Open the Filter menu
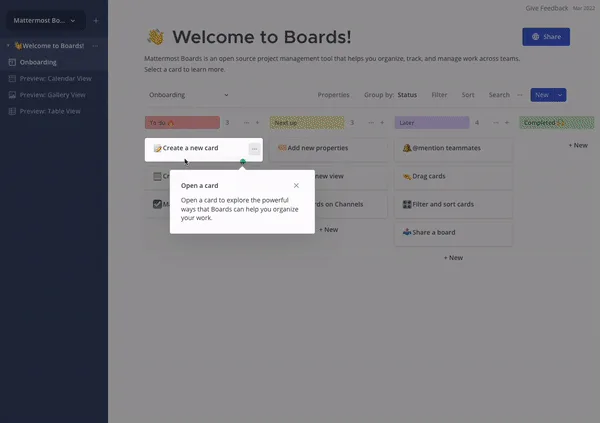 click(x=439, y=95)
